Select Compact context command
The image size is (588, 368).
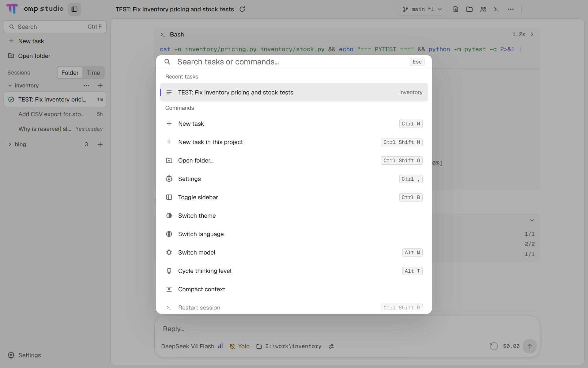coord(294,289)
